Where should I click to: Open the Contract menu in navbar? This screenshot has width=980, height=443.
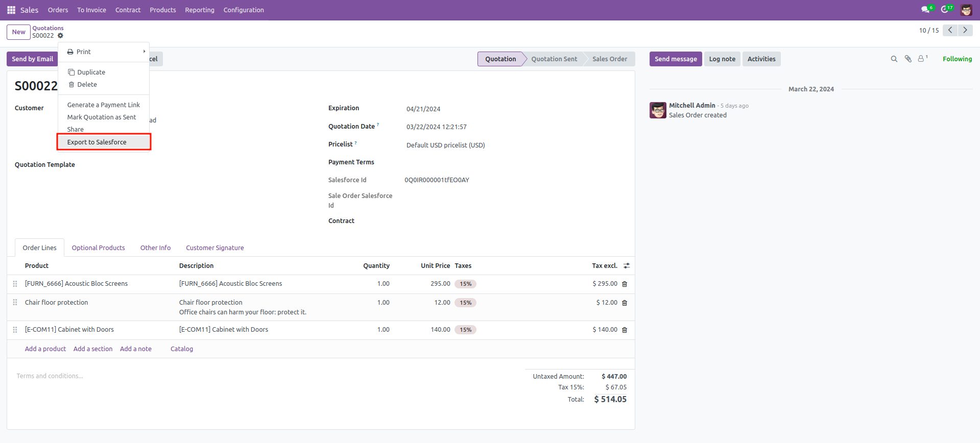click(128, 10)
